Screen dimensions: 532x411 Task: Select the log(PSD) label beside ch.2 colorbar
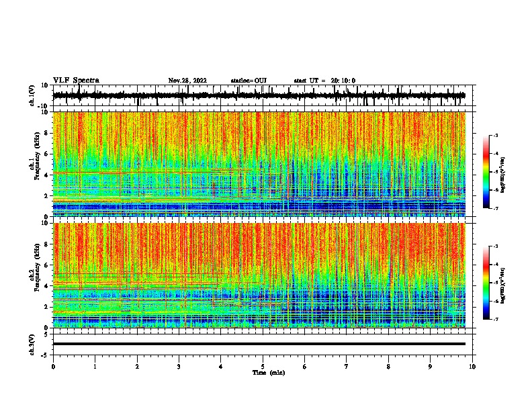coord(502,285)
